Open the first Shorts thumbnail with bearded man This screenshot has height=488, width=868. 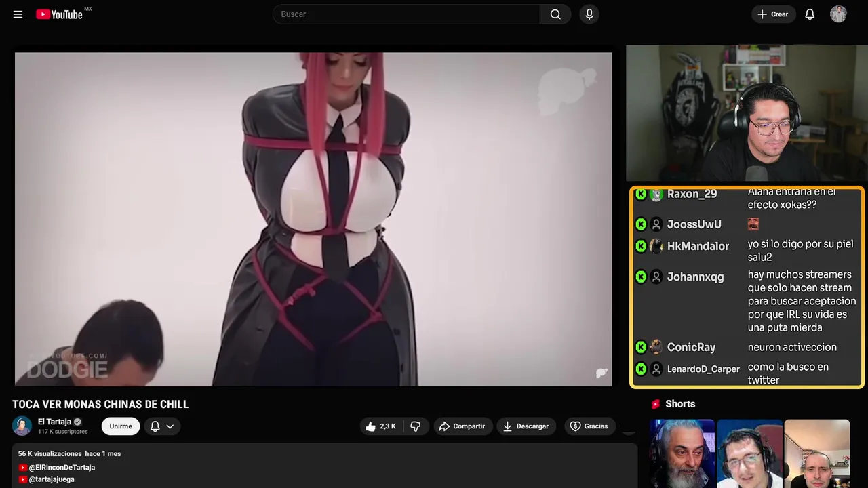[682, 453]
